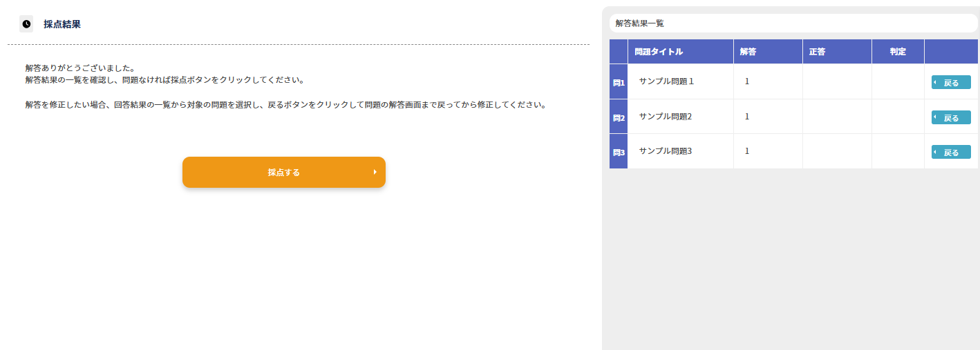Select the 問3 row label
The width and height of the screenshot is (980, 350).
point(619,152)
